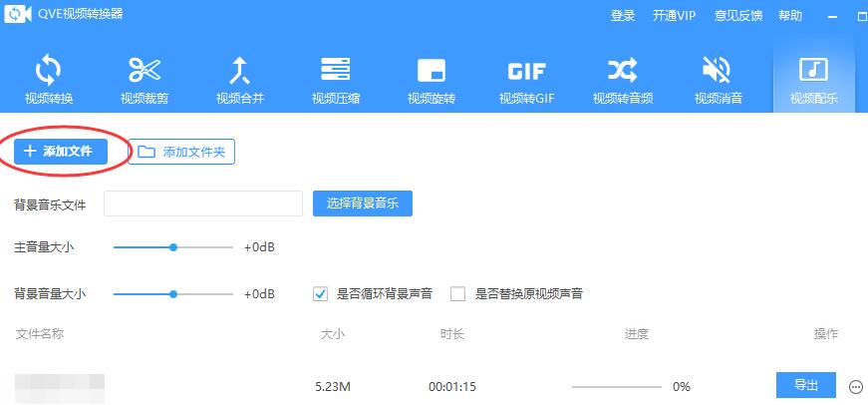Click the 背景音乐文件 input field
Image resolution: width=868 pixels, height=405 pixels.
203,203
